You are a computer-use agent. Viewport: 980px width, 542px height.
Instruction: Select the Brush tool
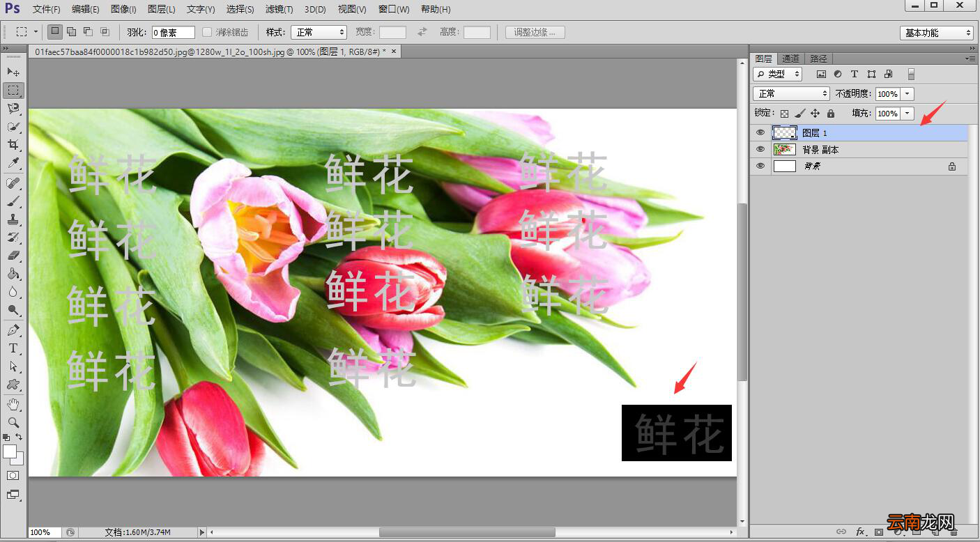13,201
